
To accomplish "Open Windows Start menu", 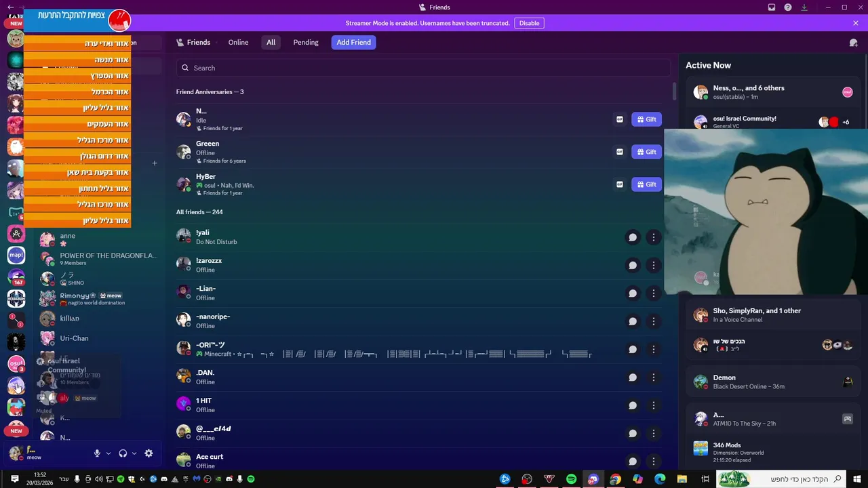I will click(x=857, y=479).
